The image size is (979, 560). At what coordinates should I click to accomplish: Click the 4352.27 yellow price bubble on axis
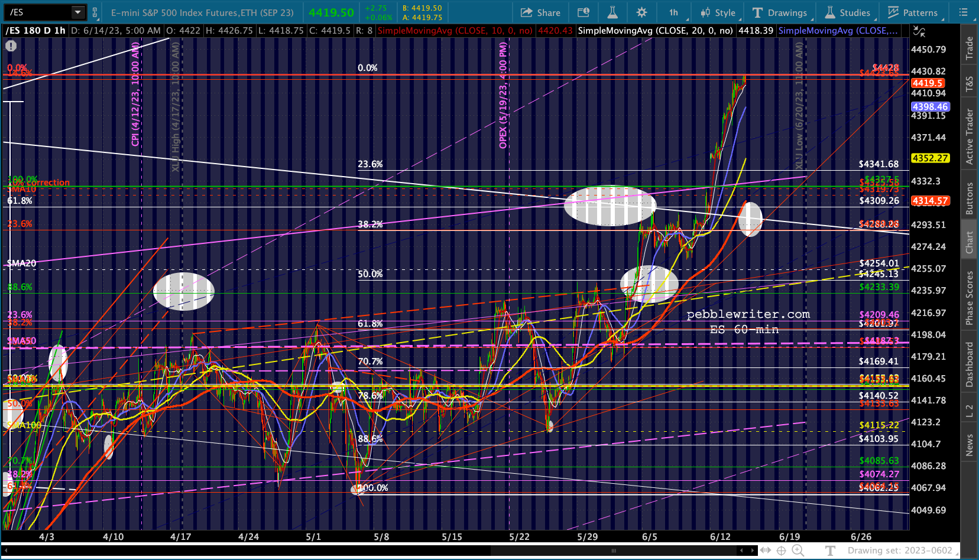[x=930, y=158]
